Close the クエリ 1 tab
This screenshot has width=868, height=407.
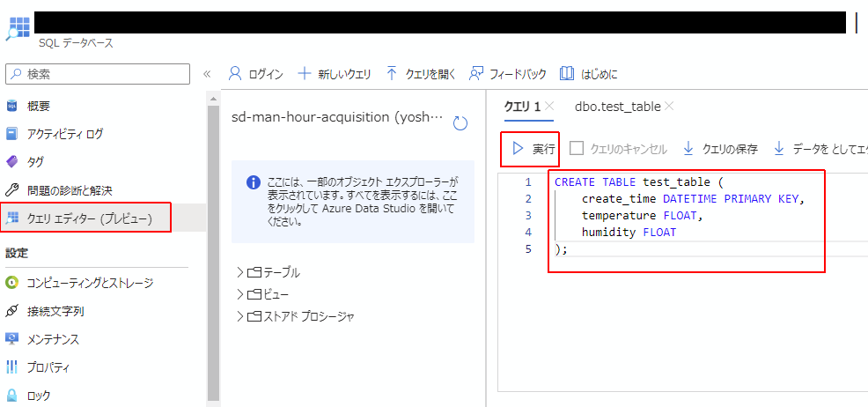[549, 107]
